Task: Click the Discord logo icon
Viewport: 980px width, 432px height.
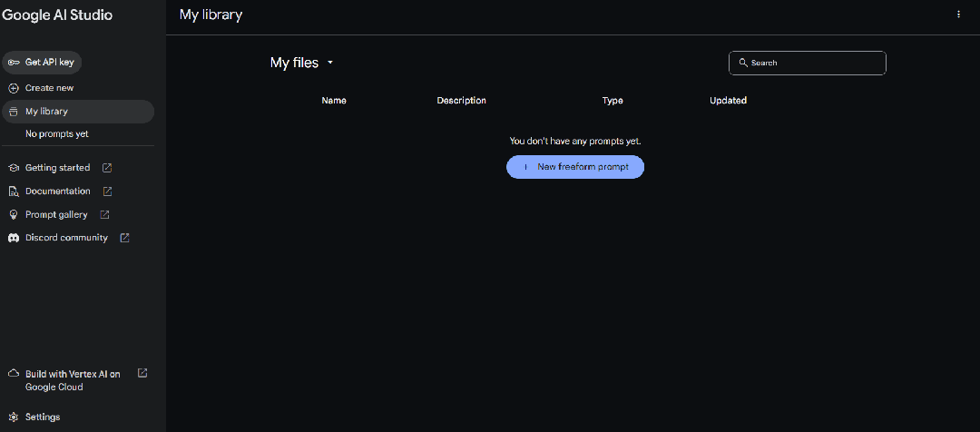Action: pos(14,238)
